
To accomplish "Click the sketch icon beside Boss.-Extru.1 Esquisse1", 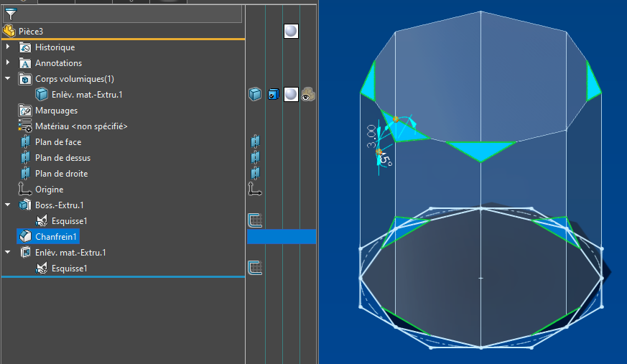I will (255, 220).
